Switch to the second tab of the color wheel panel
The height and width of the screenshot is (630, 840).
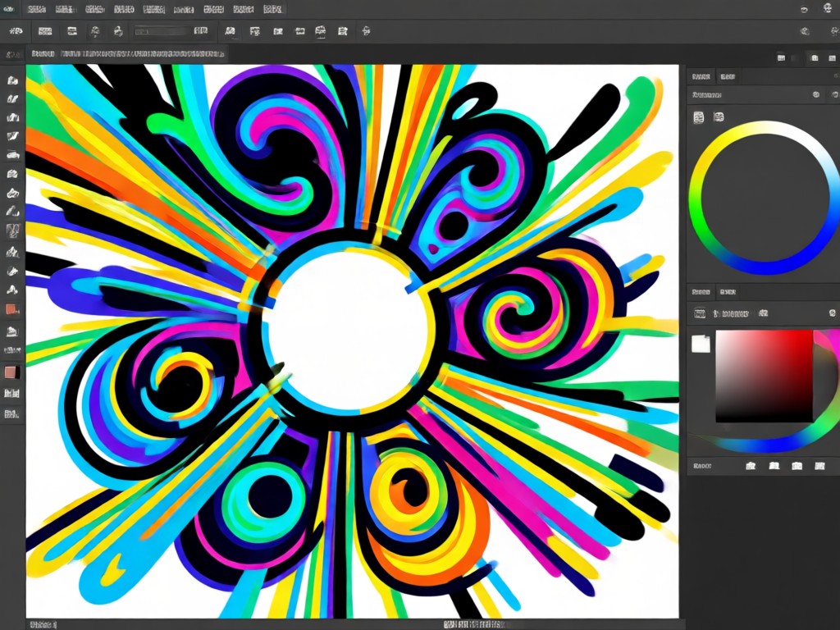pos(728,76)
